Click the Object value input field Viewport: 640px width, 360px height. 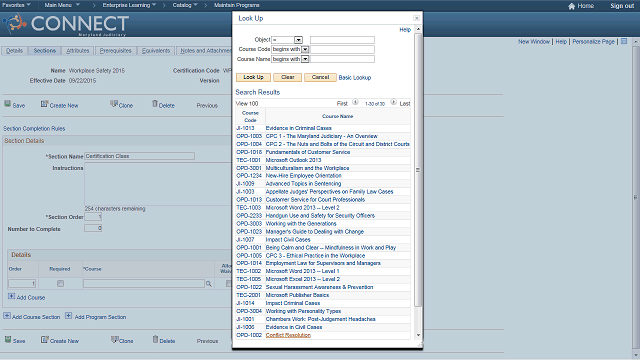342,40
